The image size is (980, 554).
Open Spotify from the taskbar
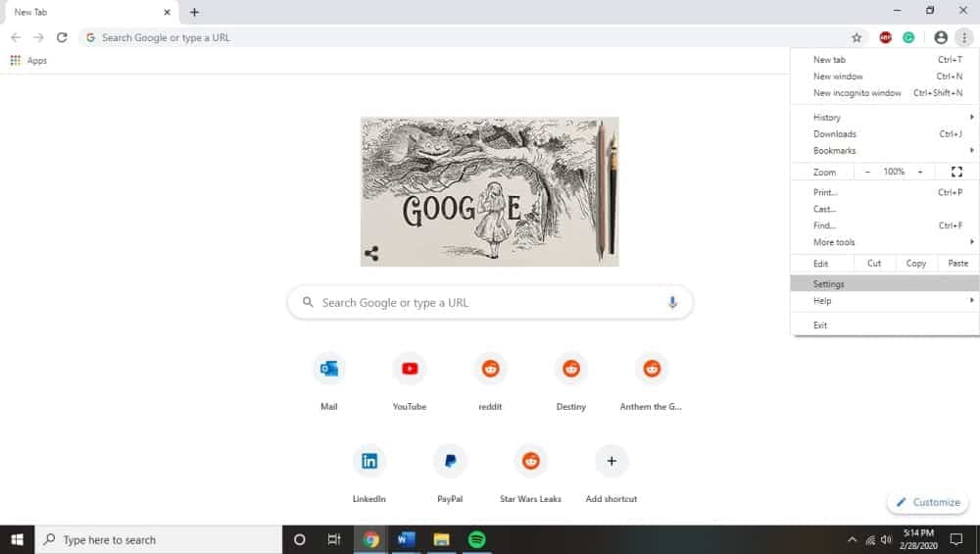[476, 539]
